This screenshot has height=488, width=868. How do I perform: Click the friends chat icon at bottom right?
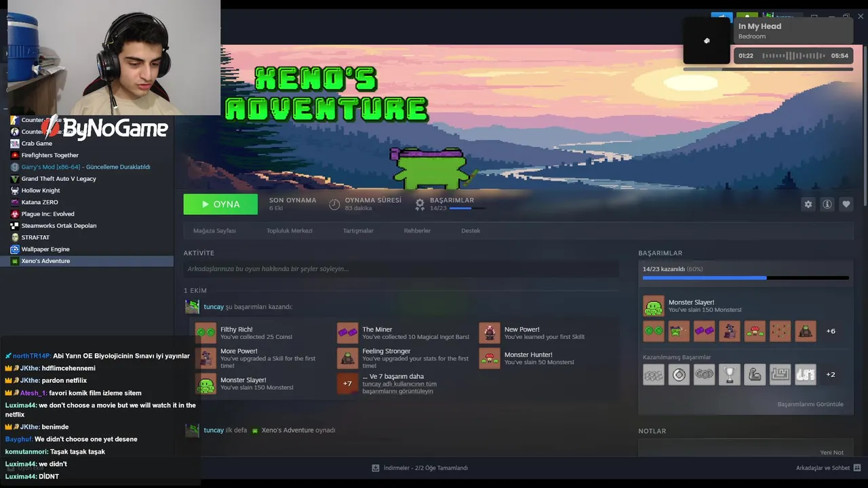point(857,468)
